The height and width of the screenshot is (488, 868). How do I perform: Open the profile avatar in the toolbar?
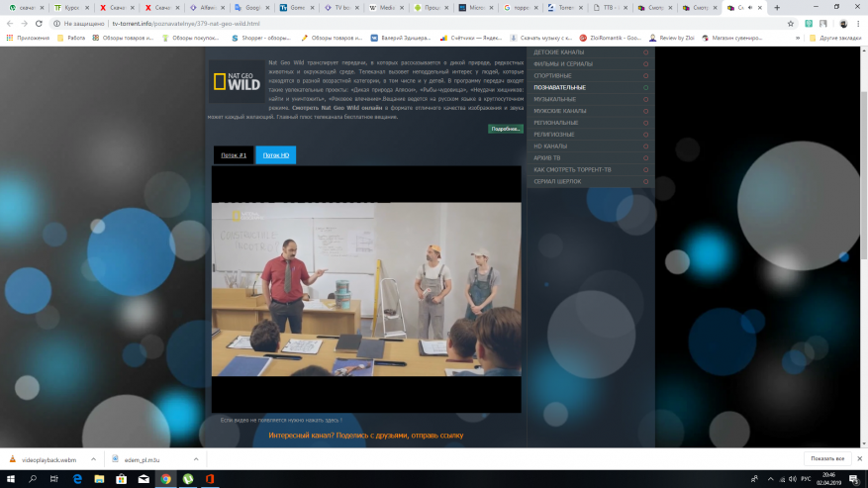click(x=843, y=24)
